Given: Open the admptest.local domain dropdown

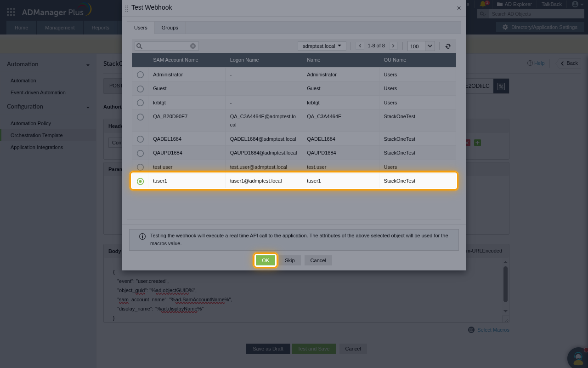Looking at the screenshot, I should (322, 46).
